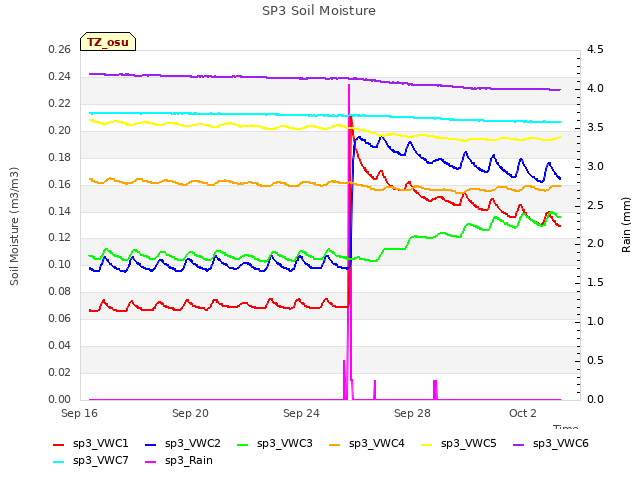Image resolution: width=640 pixels, height=480 pixels.
Task: Click the blue sp3_VWC2 legend swatch
Action: (x=151, y=444)
